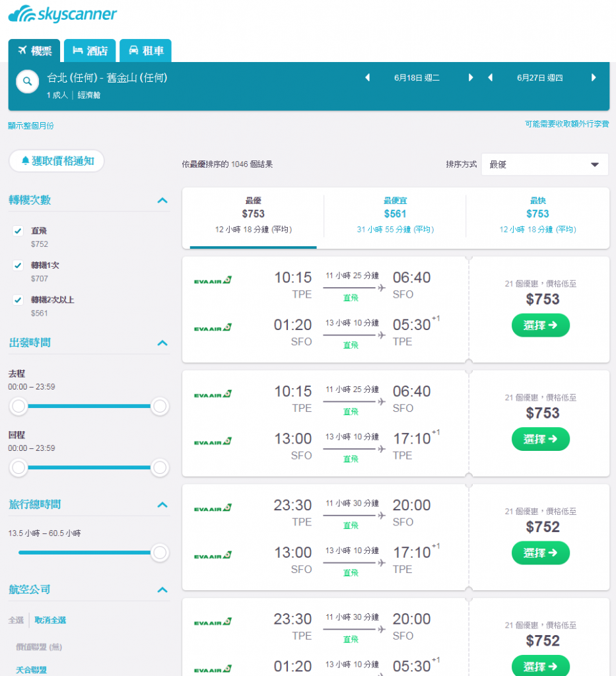Uncheck 轉機2次以上 filter checkbox

[x=18, y=300]
